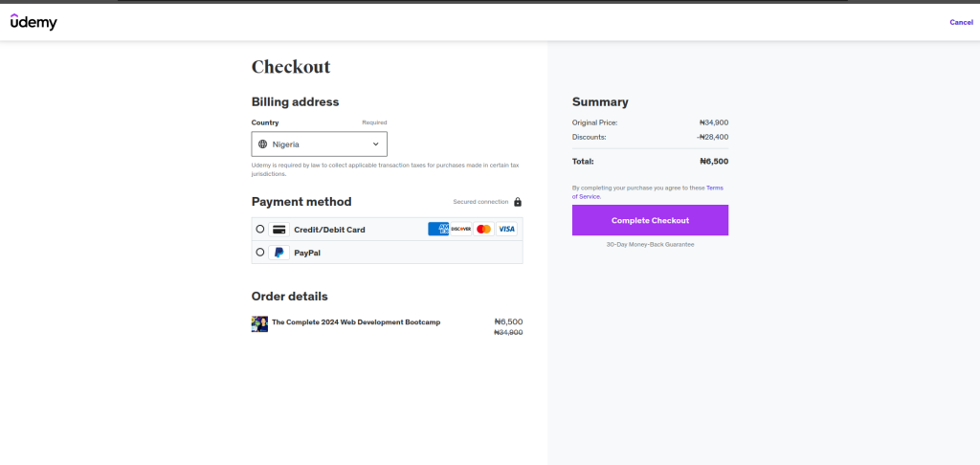The image size is (980, 465).
Task: Click the PayPal label text
Action: (307, 254)
